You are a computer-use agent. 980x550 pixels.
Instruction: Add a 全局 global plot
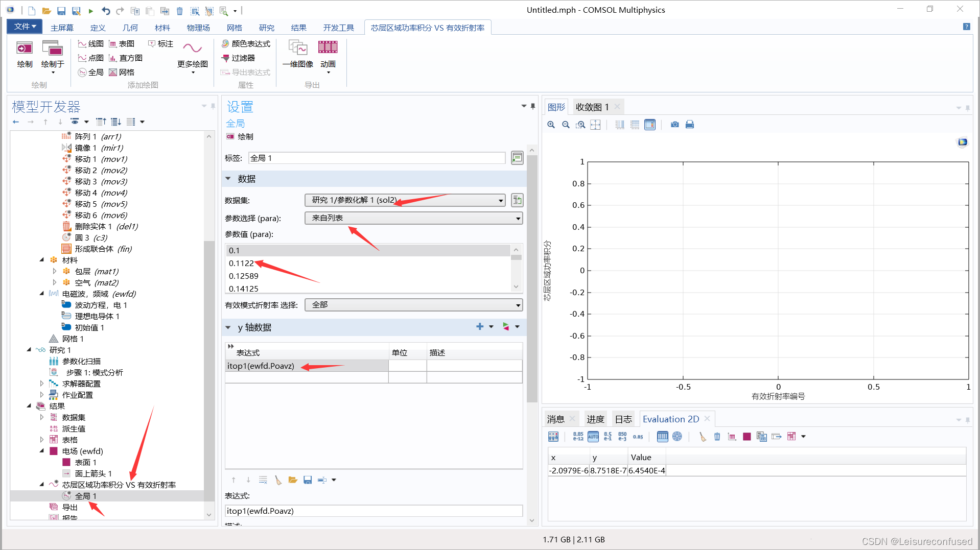91,73
